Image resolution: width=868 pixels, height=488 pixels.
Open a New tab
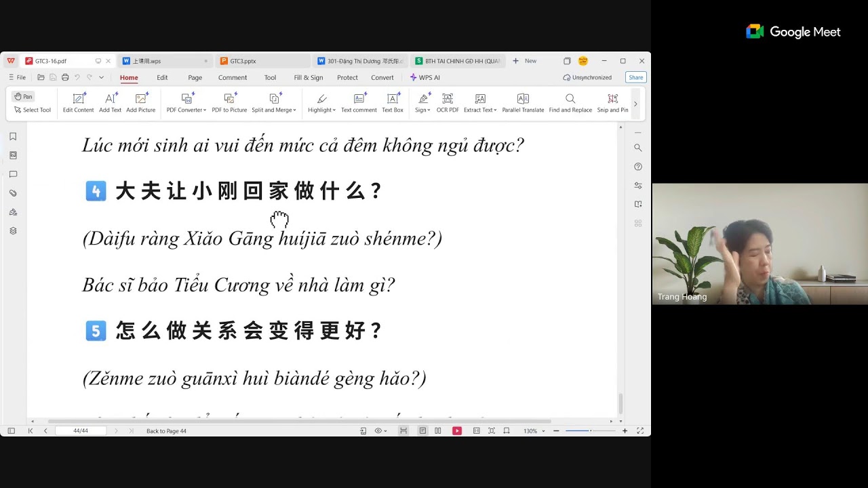pos(524,61)
